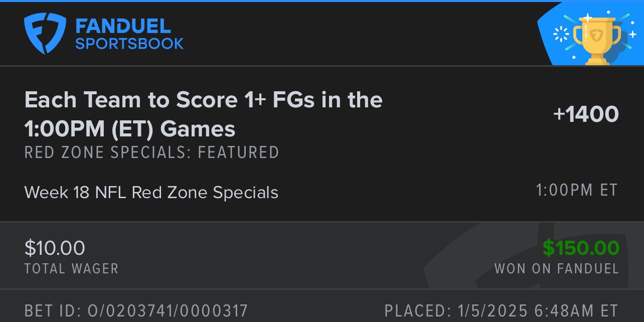Click the WON ON FANDUEL label
This screenshot has width=644, height=322.
tap(557, 268)
